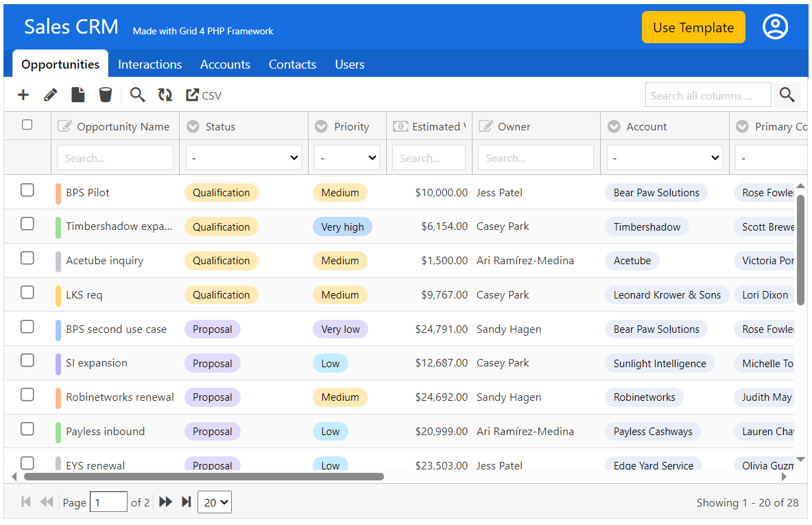Click the clone record document icon
The image size is (812, 525).
pos(78,95)
